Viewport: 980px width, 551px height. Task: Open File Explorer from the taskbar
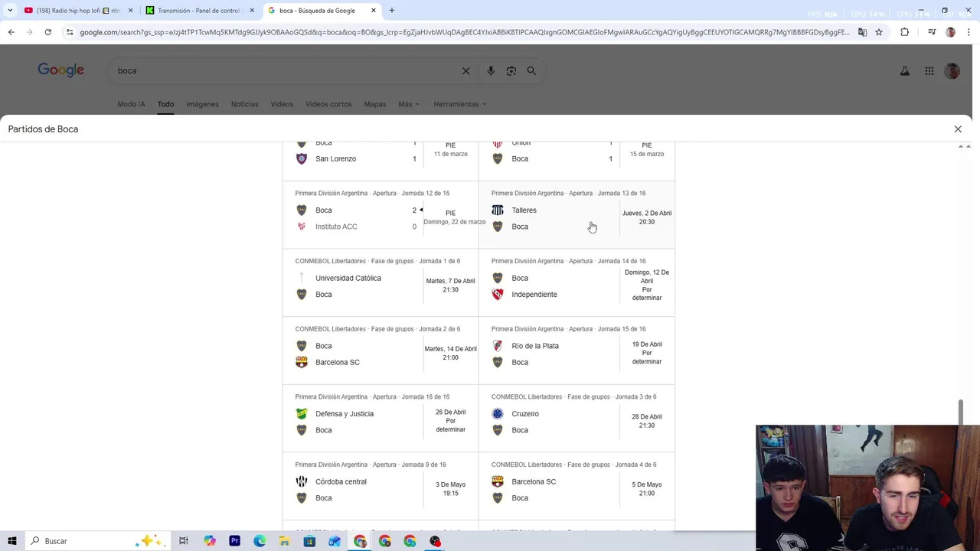tap(285, 541)
